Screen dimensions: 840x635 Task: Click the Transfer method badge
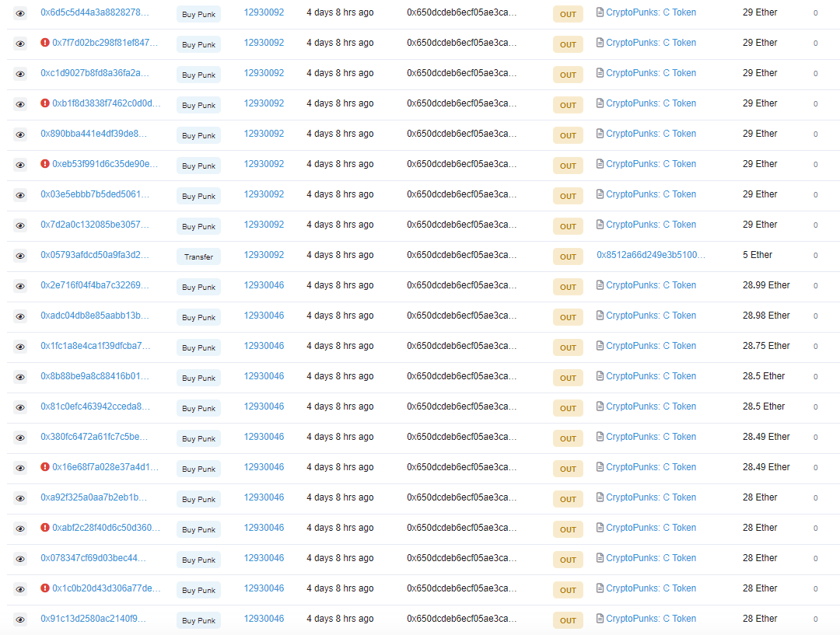tap(198, 256)
